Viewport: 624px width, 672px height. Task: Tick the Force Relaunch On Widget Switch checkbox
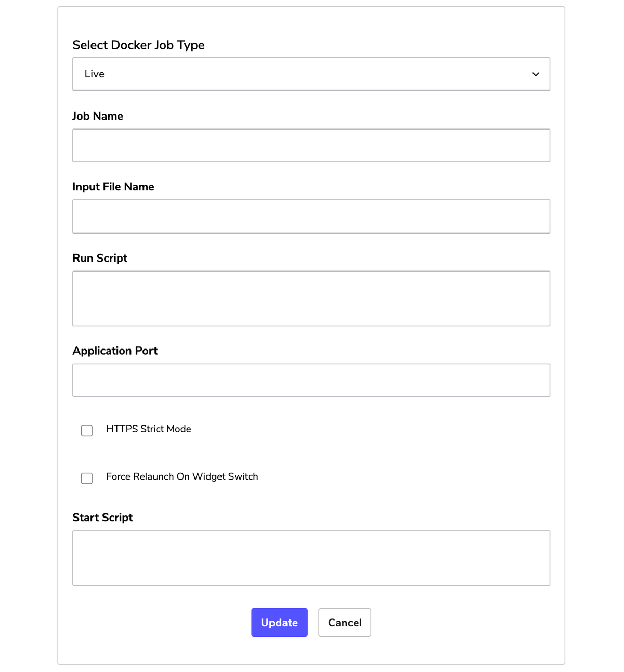point(87,478)
